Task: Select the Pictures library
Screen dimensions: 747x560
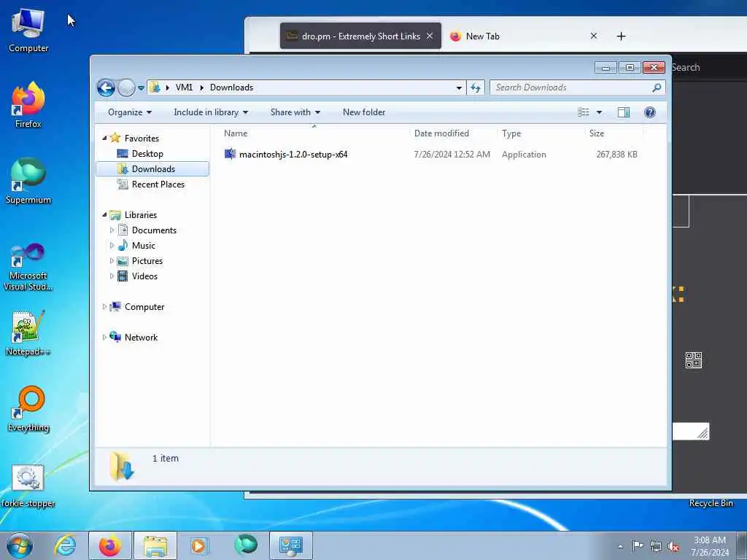Action: pos(147,261)
